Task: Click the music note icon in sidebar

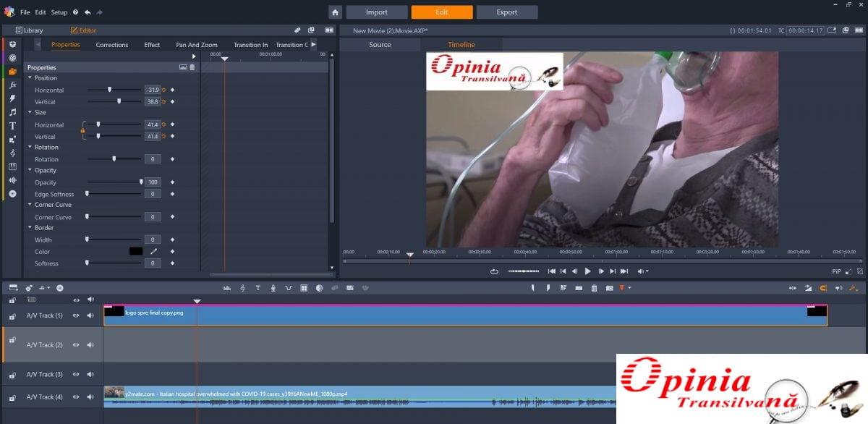Action: (12, 112)
